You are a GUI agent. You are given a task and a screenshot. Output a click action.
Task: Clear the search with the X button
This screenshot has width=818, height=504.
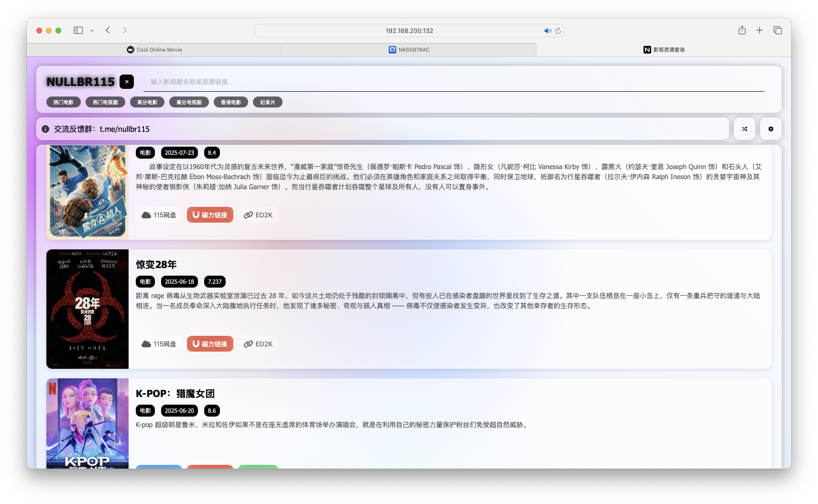[x=127, y=81]
